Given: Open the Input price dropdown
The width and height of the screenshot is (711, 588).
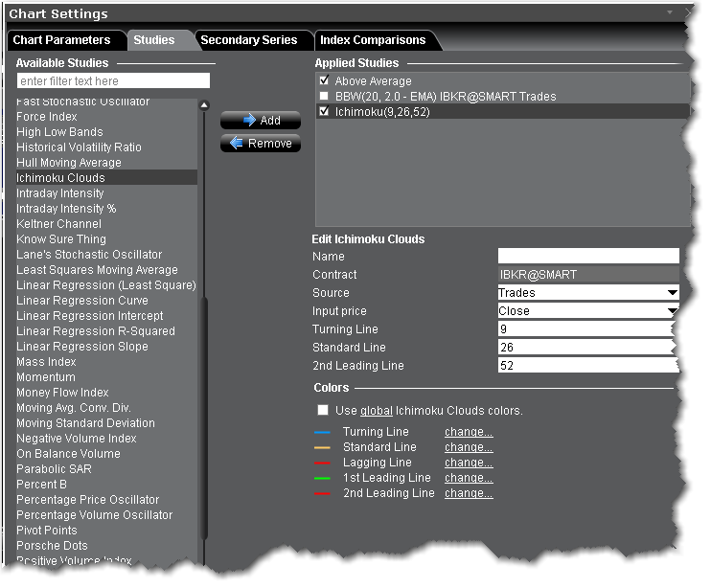Looking at the screenshot, I should (672, 311).
